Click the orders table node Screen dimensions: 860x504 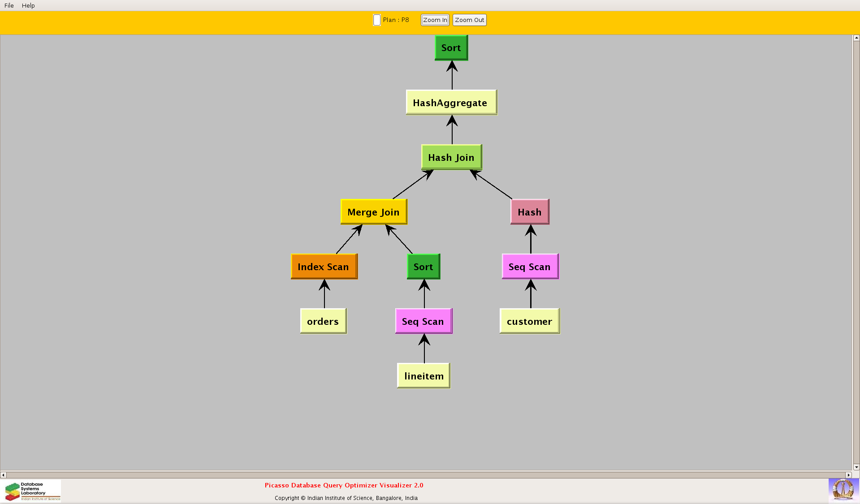pos(323,321)
